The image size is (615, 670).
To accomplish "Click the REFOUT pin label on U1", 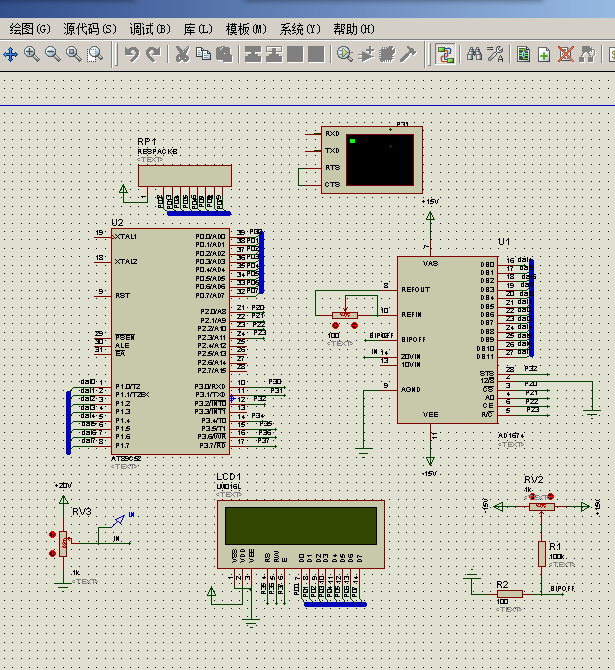I will coord(415,290).
